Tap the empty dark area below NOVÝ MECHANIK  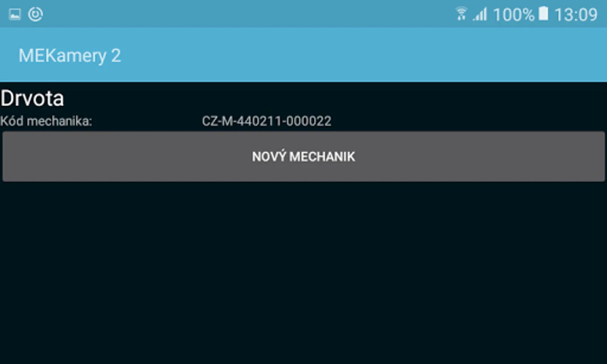pos(303,273)
